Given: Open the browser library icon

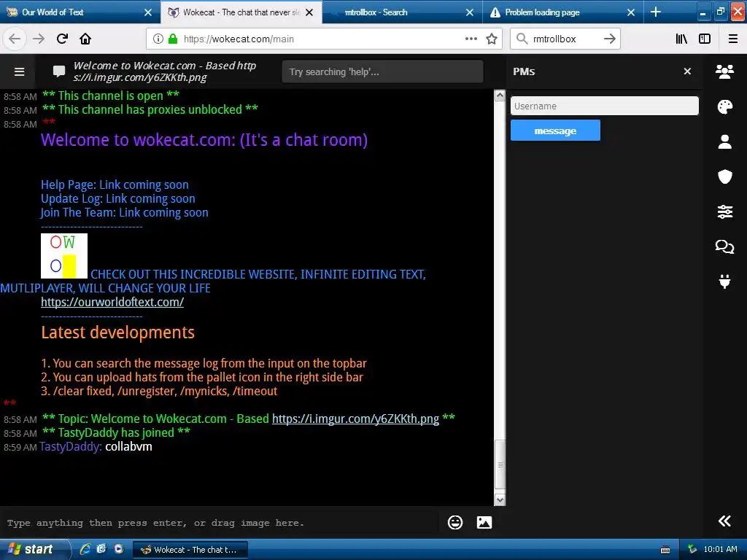Looking at the screenshot, I should [x=681, y=39].
